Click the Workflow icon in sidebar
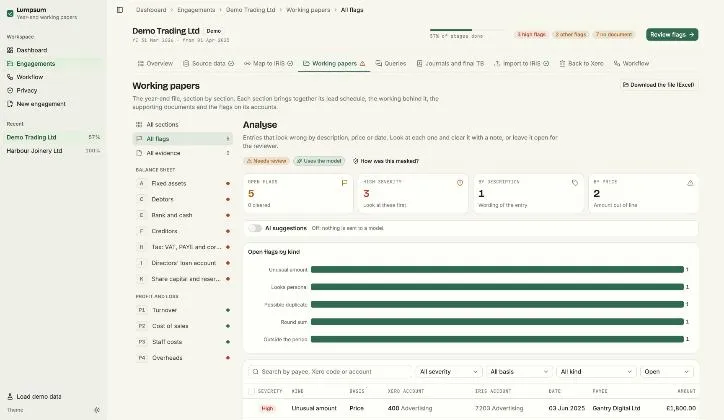724x420 pixels. tap(10, 77)
